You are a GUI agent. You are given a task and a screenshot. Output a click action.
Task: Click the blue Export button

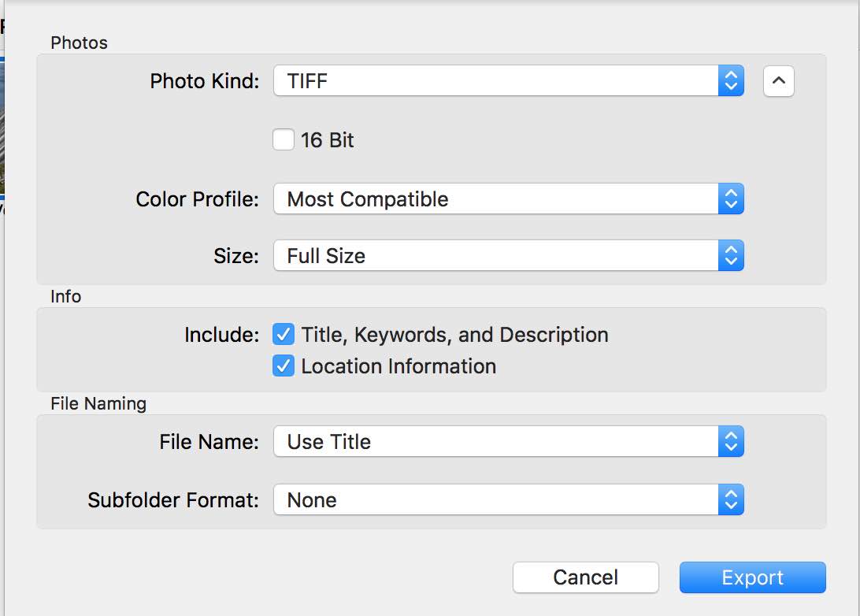click(752, 577)
